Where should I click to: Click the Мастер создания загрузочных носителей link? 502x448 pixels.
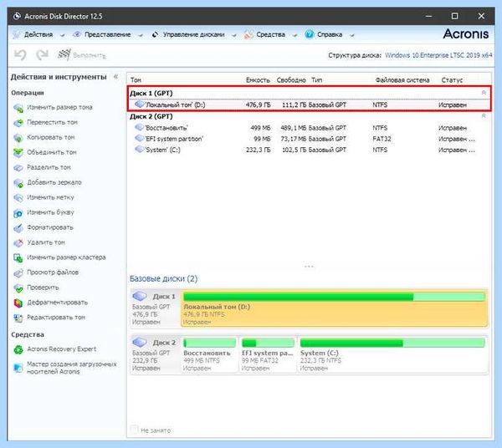coord(72,368)
